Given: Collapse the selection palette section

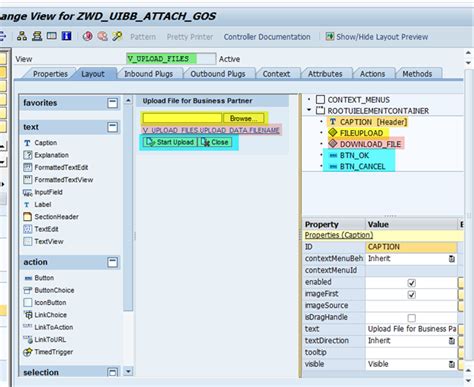Looking at the screenshot, I should [x=113, y=372].
